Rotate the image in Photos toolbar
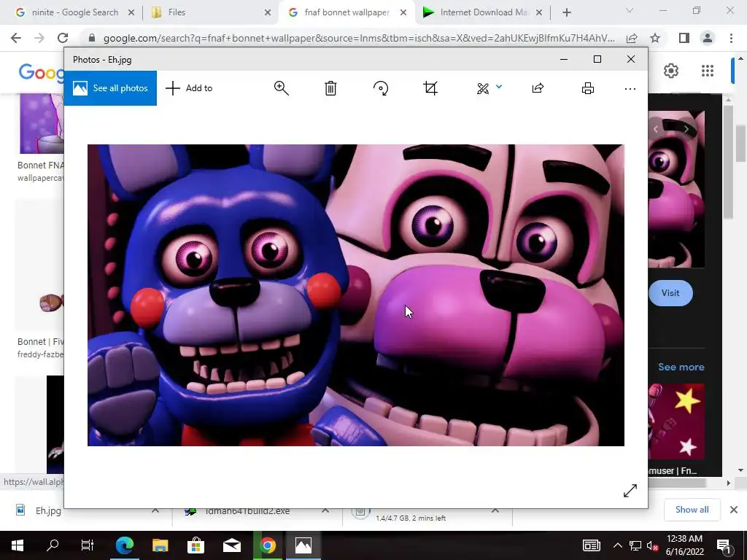The image size is (747, 560). coord(381,88)
